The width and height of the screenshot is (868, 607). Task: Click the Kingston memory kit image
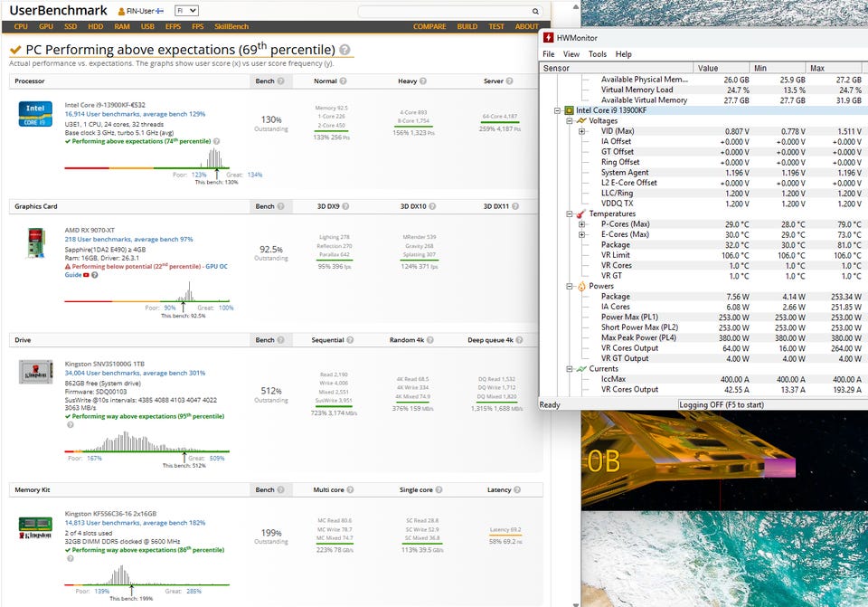35,527
